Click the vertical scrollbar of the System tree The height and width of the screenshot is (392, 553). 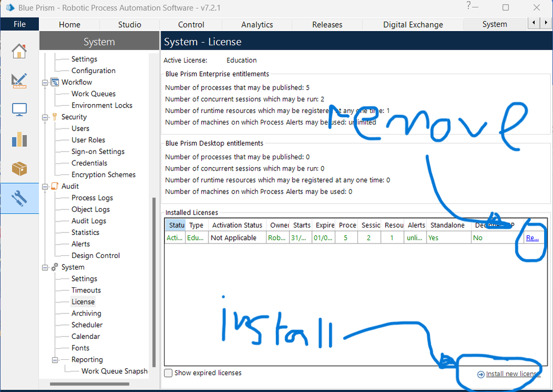pyautogui.click(x=154, y=282)
